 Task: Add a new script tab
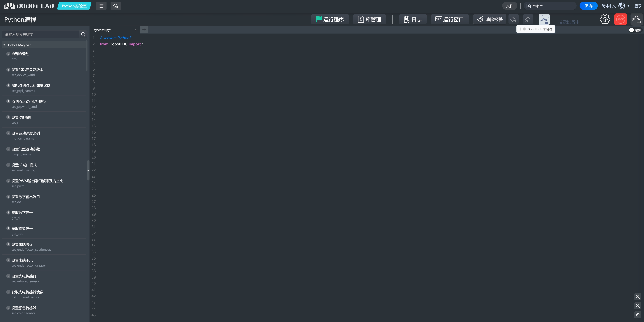click(x=144, y=29)
